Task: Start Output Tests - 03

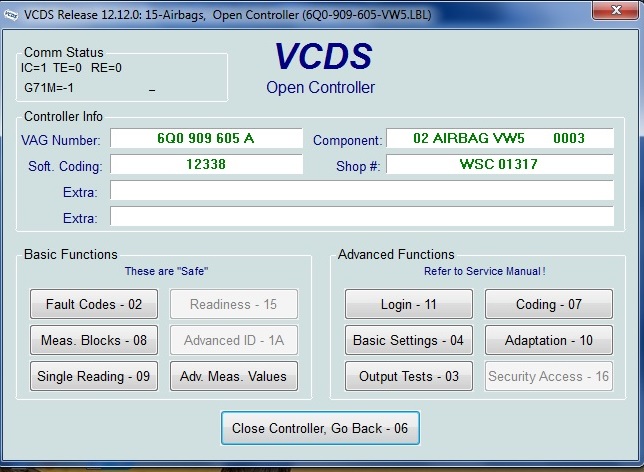Action: pyautogui.click(x=409, y=376)
